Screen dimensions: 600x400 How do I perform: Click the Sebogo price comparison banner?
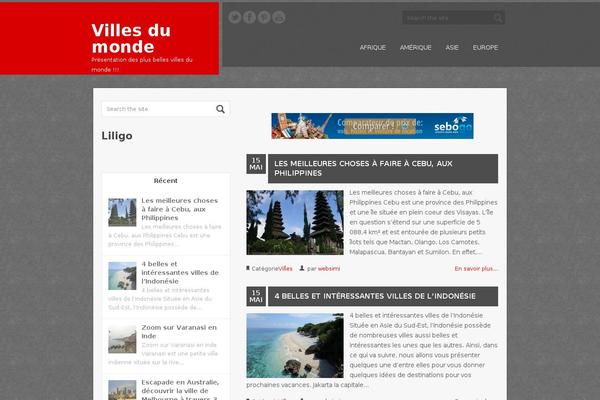coord(372,126)
